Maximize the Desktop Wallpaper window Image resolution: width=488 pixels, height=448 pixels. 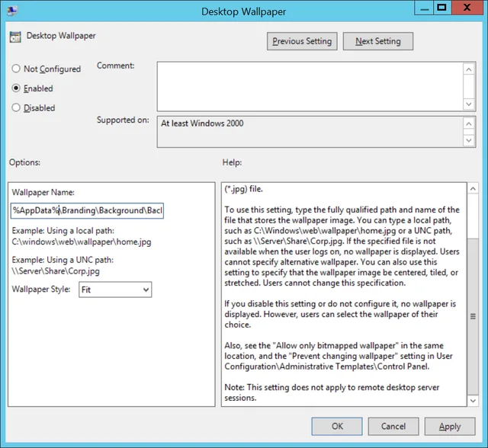point(441,8)
